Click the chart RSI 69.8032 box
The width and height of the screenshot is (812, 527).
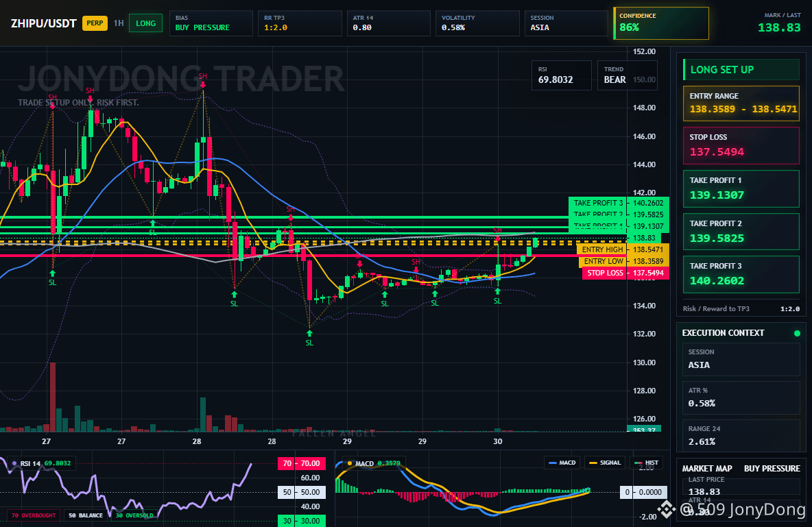tap(562, 75)
